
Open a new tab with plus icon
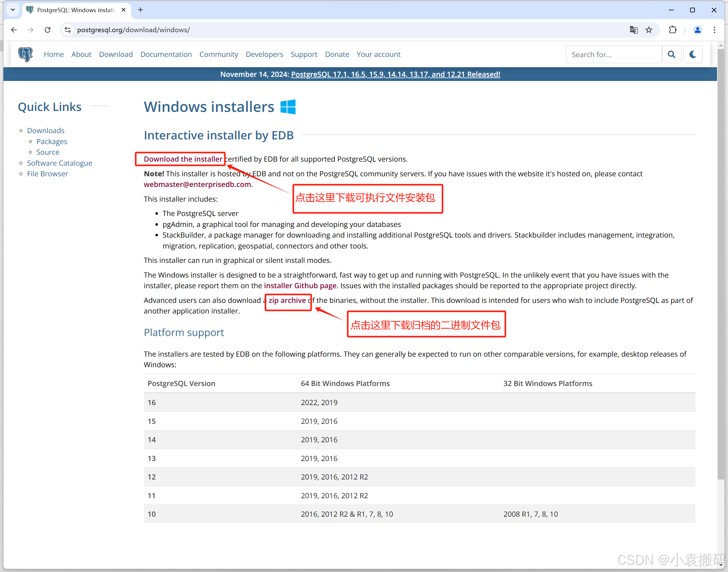coord(140,10)
